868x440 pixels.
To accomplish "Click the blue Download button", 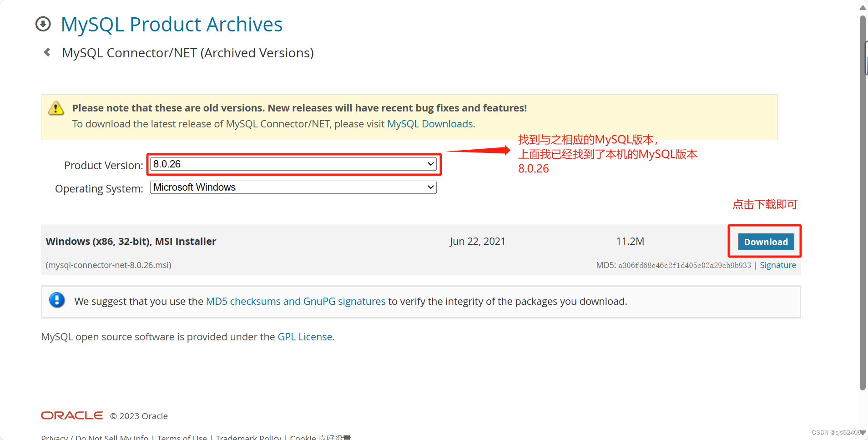I will pos(766,242).
